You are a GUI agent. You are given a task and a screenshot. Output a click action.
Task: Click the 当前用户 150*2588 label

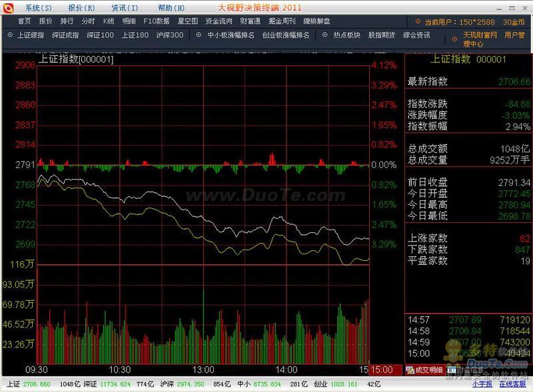[460, 22]
